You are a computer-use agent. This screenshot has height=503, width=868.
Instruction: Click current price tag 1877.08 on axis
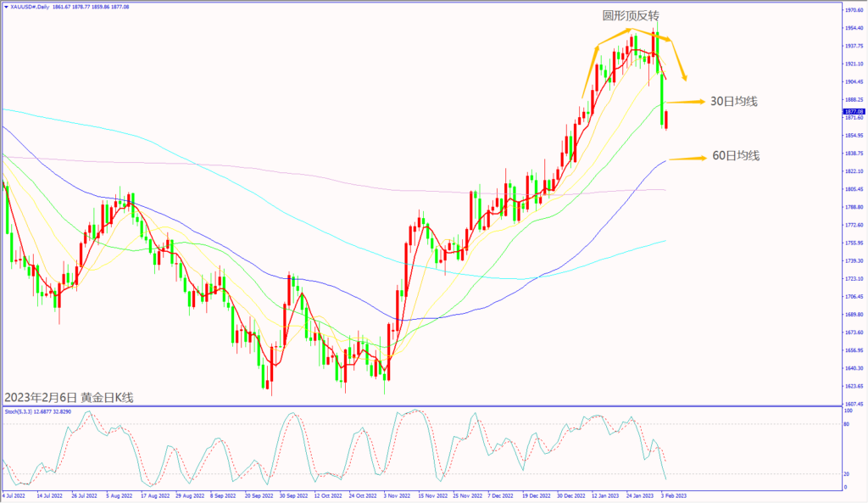pos(853,111)
